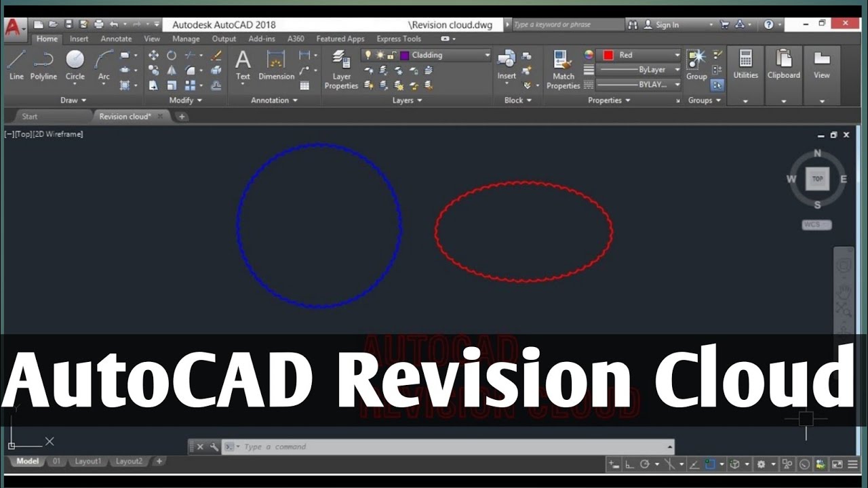Click the Undo arrow icon

[x=114, y=24]
